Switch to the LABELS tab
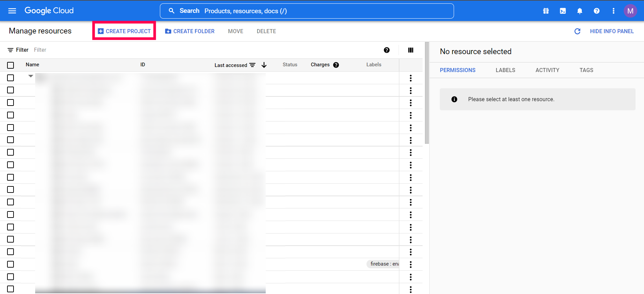 [x=505, y=70]
